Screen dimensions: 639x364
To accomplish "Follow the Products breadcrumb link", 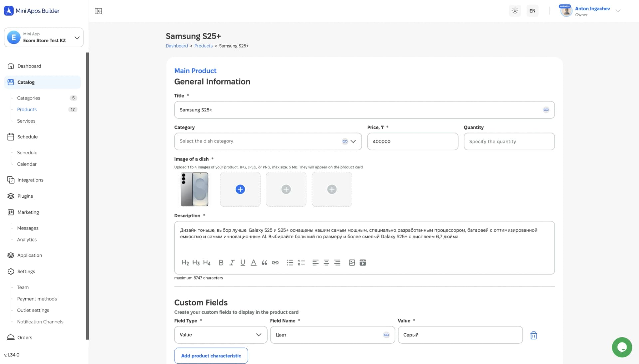I will [203, 46].
